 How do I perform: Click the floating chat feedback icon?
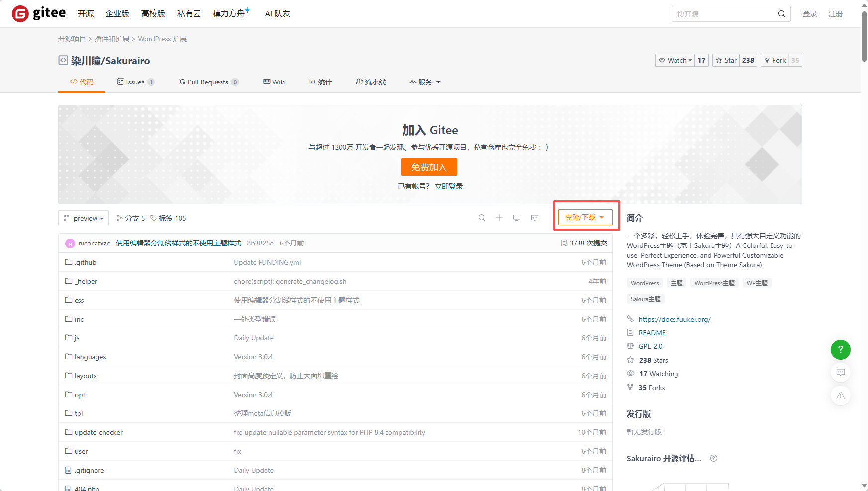click(841, 372)
